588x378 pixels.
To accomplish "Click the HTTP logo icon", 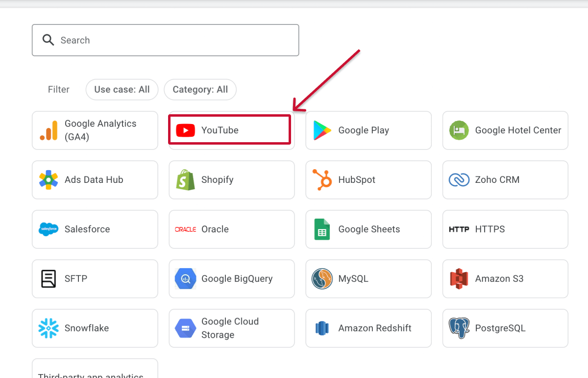I will [x=459, y=229].
